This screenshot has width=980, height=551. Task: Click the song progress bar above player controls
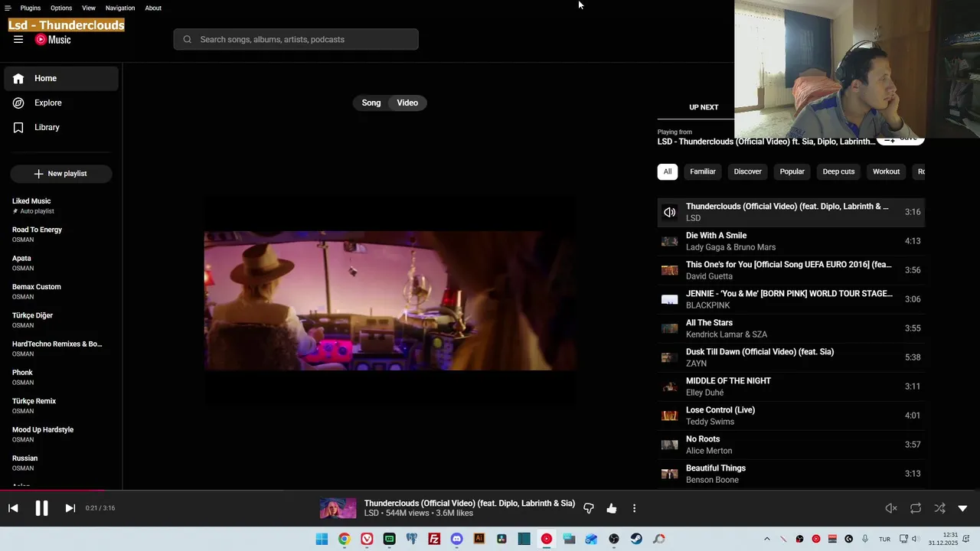(x=490, y=491)
